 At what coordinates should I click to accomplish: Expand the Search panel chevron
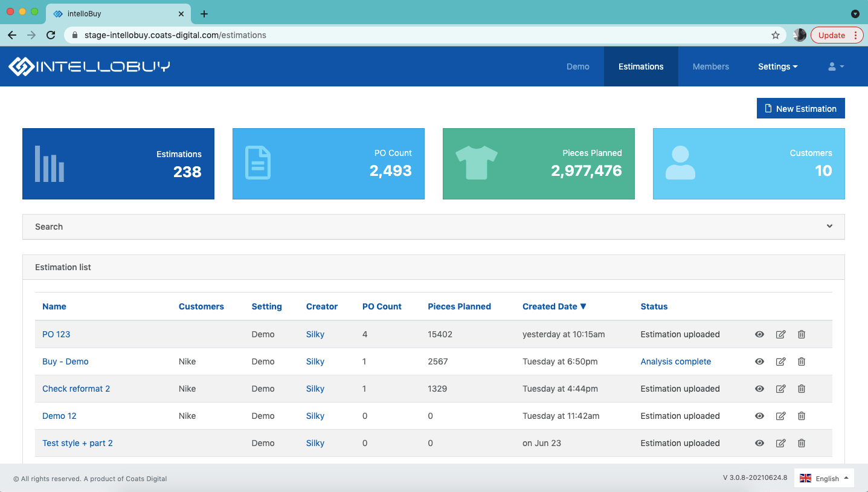(829, 226)
